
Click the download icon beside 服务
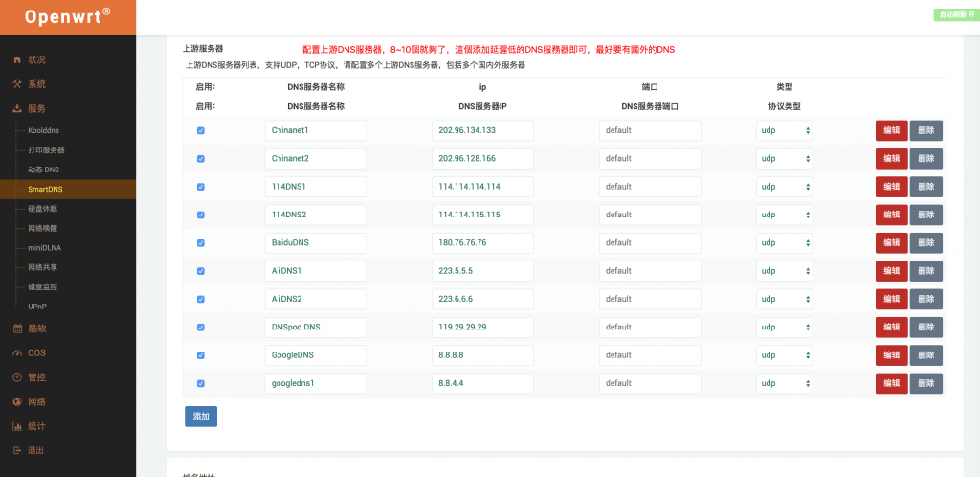pyautogui.click(x=17, y=109)
